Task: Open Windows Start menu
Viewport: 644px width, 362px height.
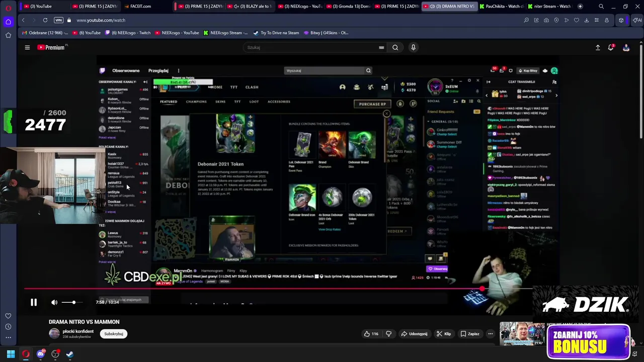Action: [x=11, y=354]
